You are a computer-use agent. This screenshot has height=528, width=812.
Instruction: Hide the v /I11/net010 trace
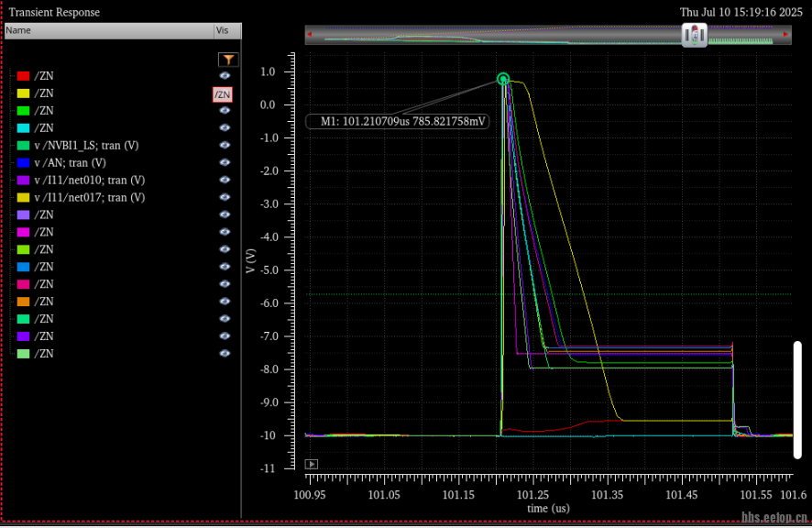225,180
